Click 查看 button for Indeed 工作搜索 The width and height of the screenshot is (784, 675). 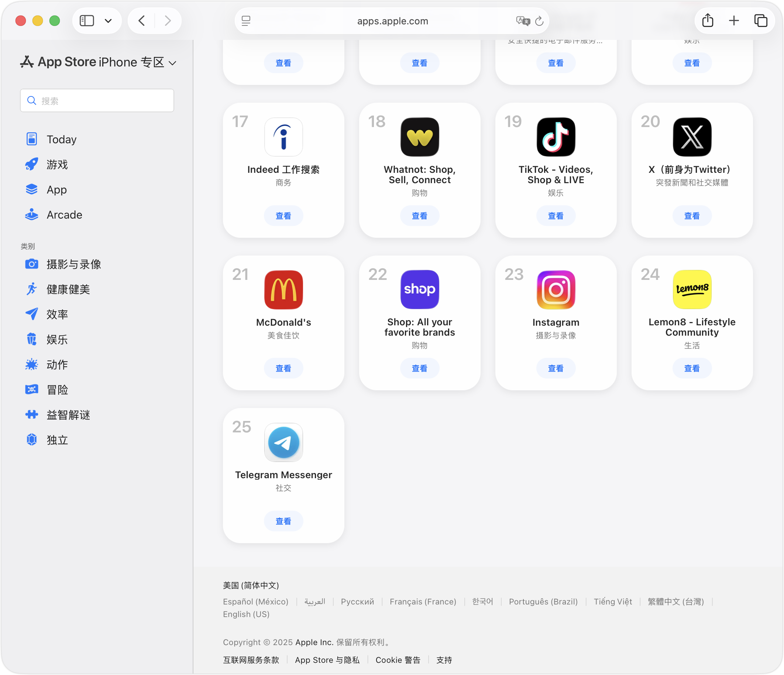click(x=283, y=216)
